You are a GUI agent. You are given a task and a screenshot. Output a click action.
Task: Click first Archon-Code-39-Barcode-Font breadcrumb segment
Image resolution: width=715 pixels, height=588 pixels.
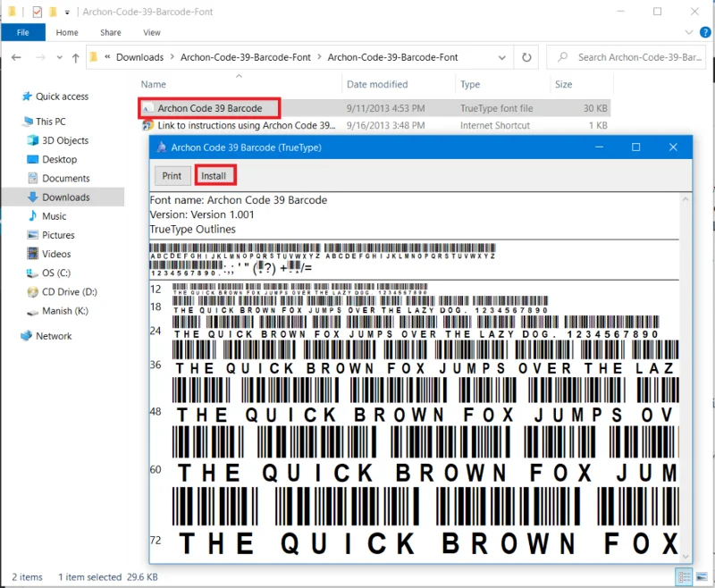[245, 57]
